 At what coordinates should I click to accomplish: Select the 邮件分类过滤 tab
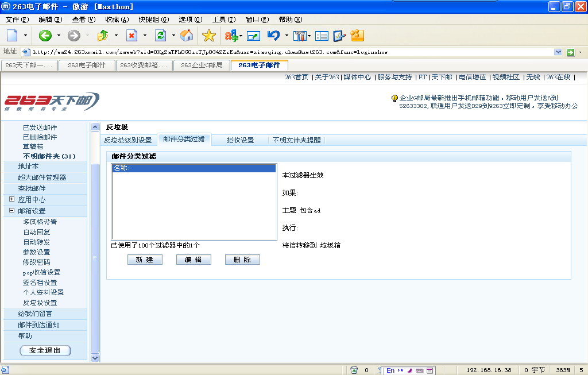pos(184,139)
